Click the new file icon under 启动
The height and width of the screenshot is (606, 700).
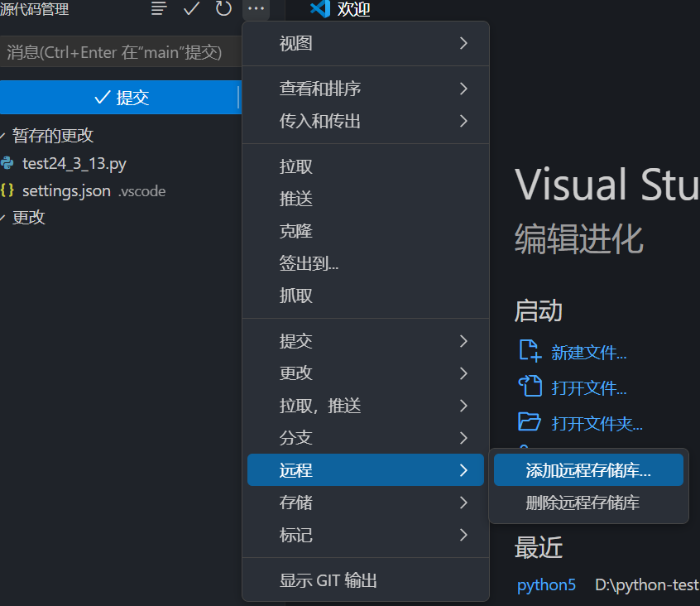(530, 350)
